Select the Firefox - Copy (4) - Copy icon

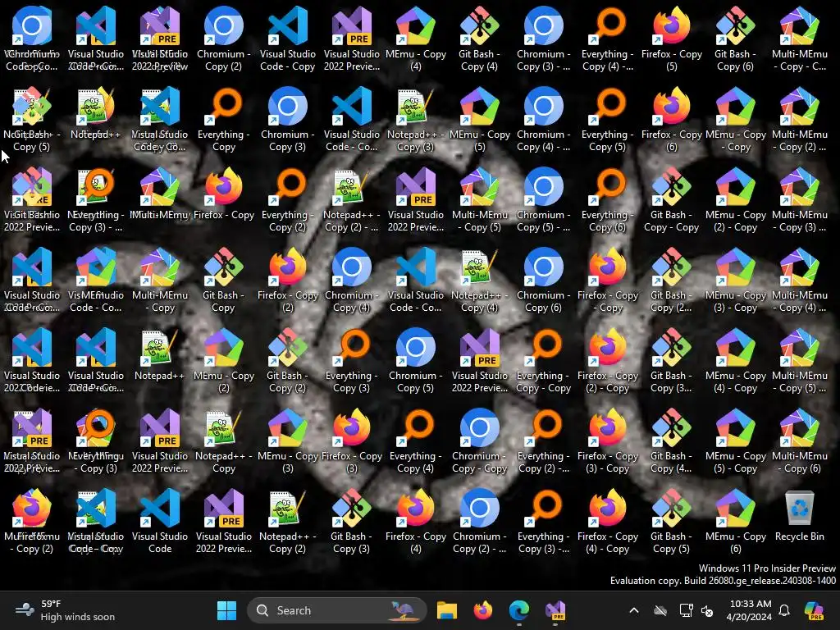click(x=608, y=522)
